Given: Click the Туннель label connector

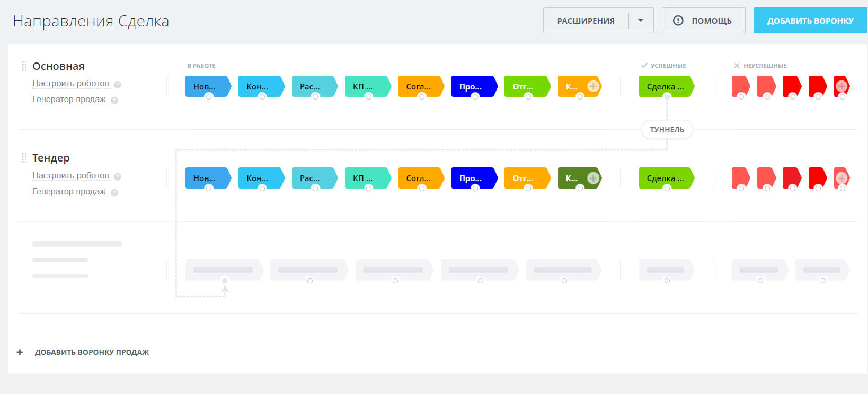Looking at the screenshot, I should pos(667,130).
